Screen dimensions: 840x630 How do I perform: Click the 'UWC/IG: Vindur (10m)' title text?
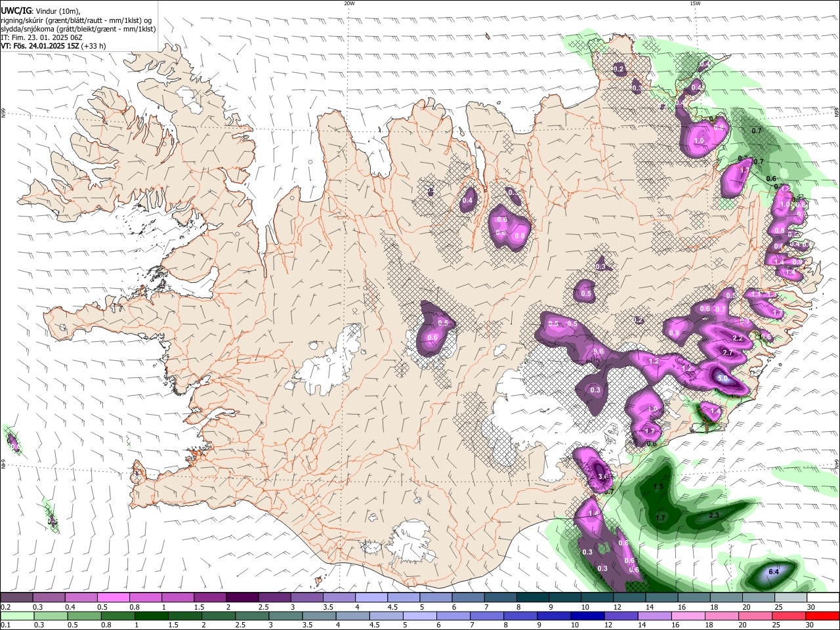point(41,11)
